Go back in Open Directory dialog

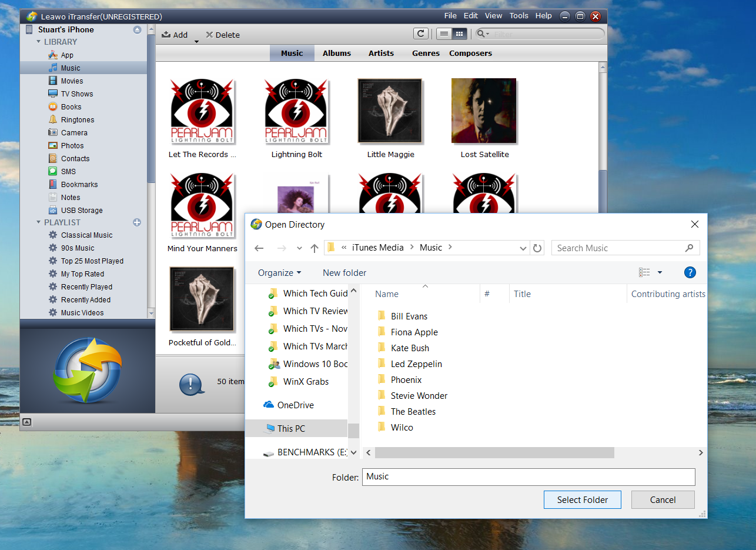[259, 248]
